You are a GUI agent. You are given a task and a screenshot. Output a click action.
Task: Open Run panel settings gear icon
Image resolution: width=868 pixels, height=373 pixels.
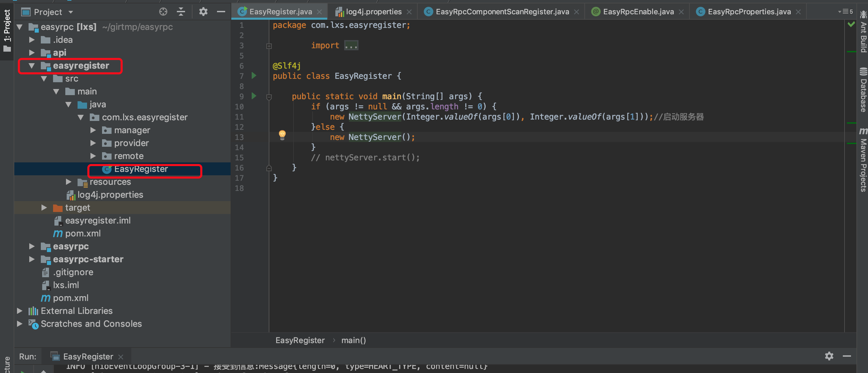(x=829, y=356)
